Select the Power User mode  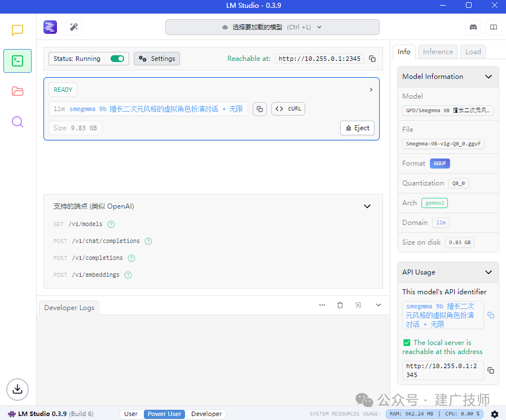click(165, 414)
